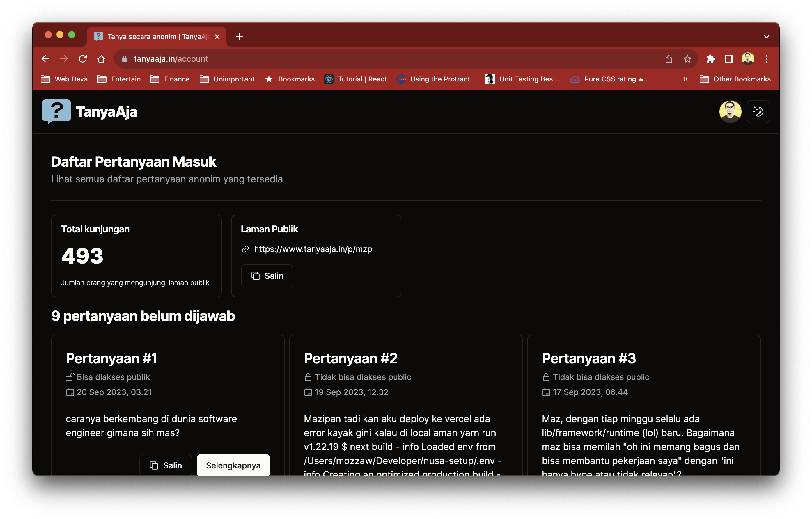Image resolution: width=812 pixels, height=519 pixels.
Task: Click the browser forward arrow
Action: click(64, 59)
